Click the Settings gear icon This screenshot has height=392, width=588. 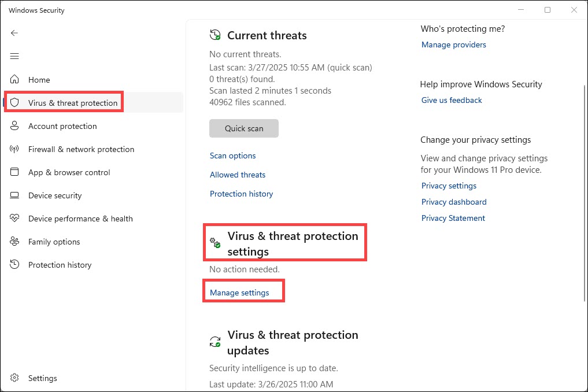pyautogui.click(x=15, y=378)
